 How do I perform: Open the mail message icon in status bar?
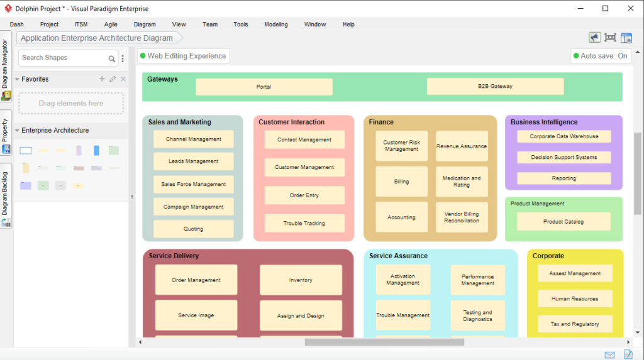[x=609, y=355]
